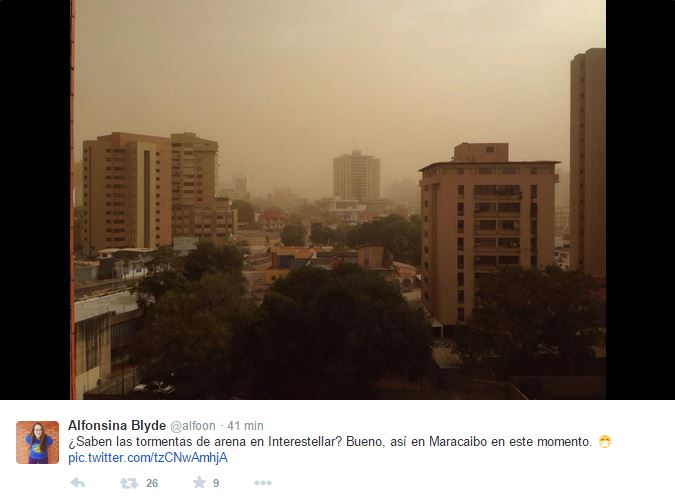Click the @alfoon handle
The image size is (675, 501).
(x=193, y=426)
